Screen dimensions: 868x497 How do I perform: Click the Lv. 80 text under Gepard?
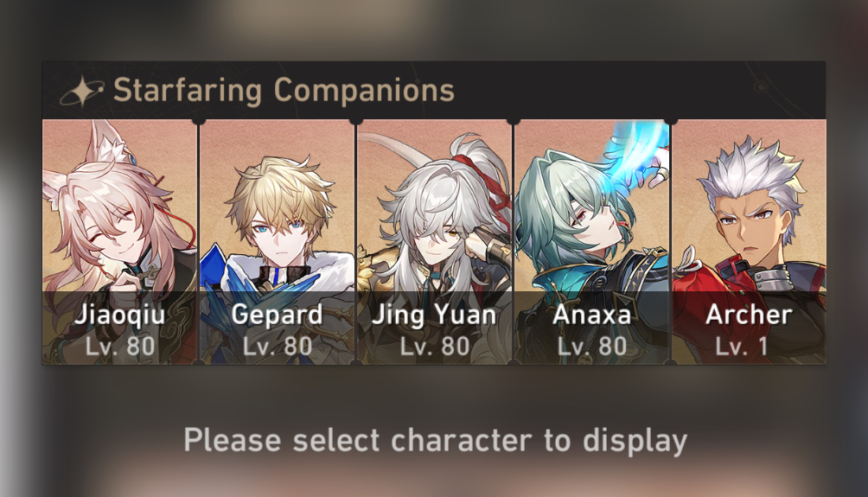click(x=278, y=347)
